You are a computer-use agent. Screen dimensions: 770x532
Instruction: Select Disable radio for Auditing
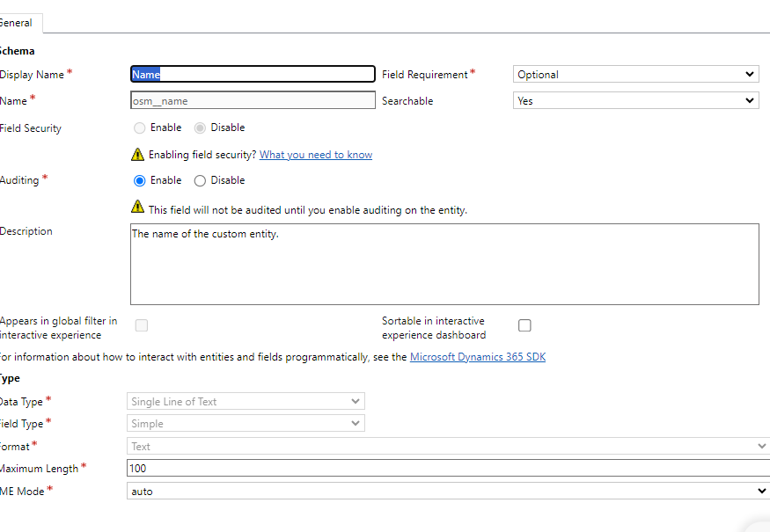click(200, 181)
